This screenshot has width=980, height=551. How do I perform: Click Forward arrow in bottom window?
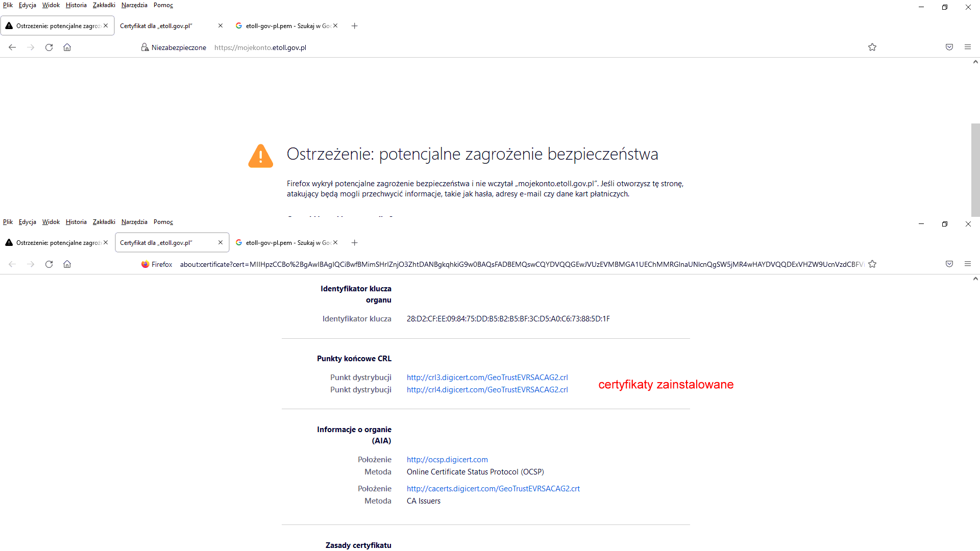(x=31, y=264)
